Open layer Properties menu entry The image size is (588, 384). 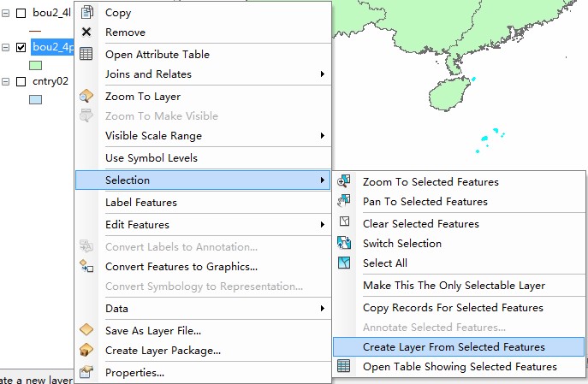(x=203, y=372)
